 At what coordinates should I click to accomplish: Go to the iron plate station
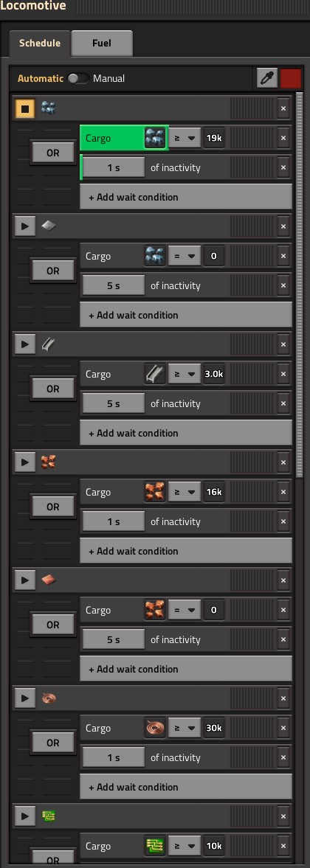pos(24,226)
